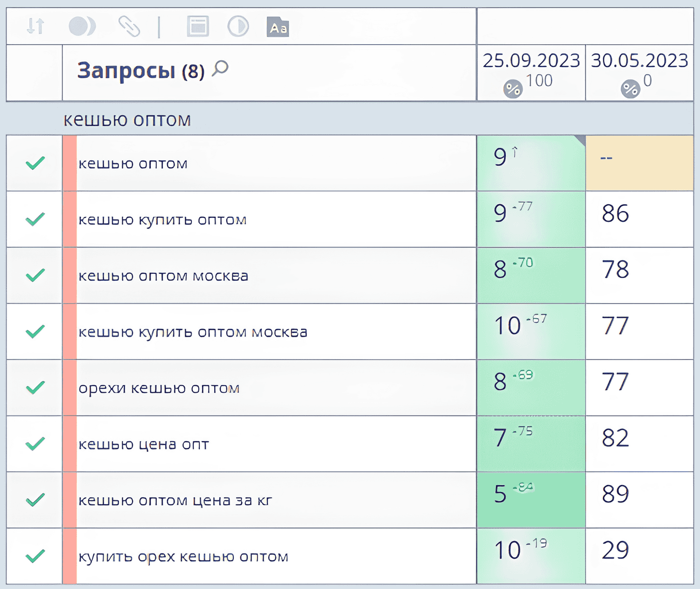Click the Aa text case icon
Viewport: 700px width, 589px height.
pyautogui.click(x=278, y=27)
